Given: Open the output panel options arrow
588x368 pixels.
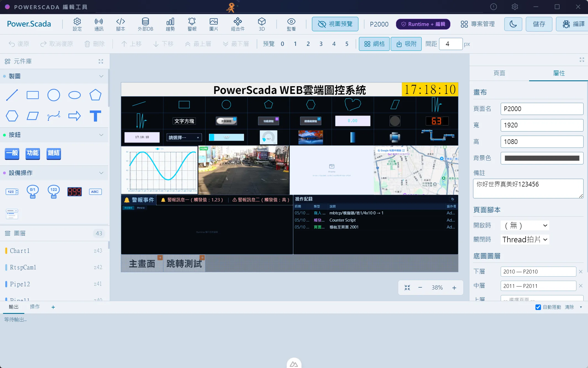Looking at the screenshot, I should (x=581, y=307).
